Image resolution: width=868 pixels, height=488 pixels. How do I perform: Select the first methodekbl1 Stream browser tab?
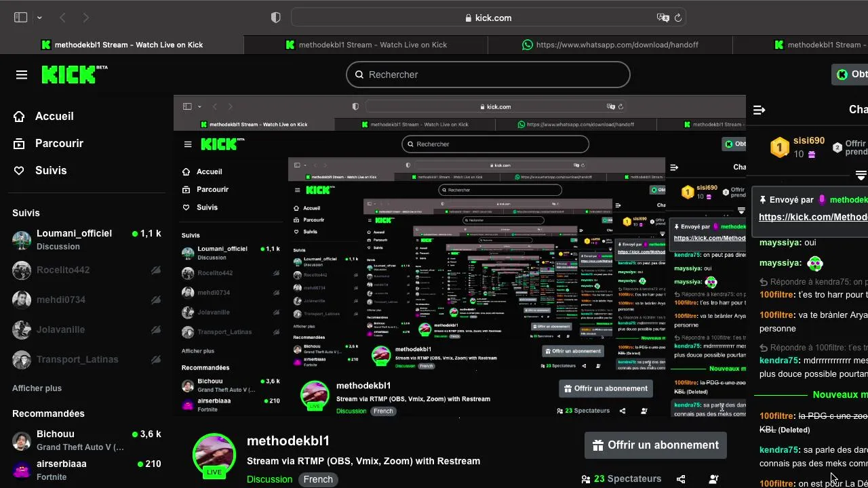[x=122, y=45]
